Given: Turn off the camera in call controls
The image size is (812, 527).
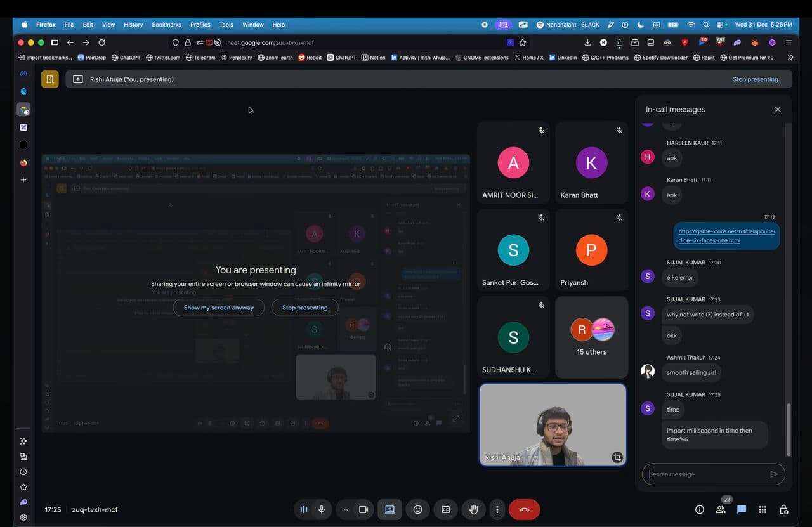Looking at the screenshot, I should coord(363,509).
